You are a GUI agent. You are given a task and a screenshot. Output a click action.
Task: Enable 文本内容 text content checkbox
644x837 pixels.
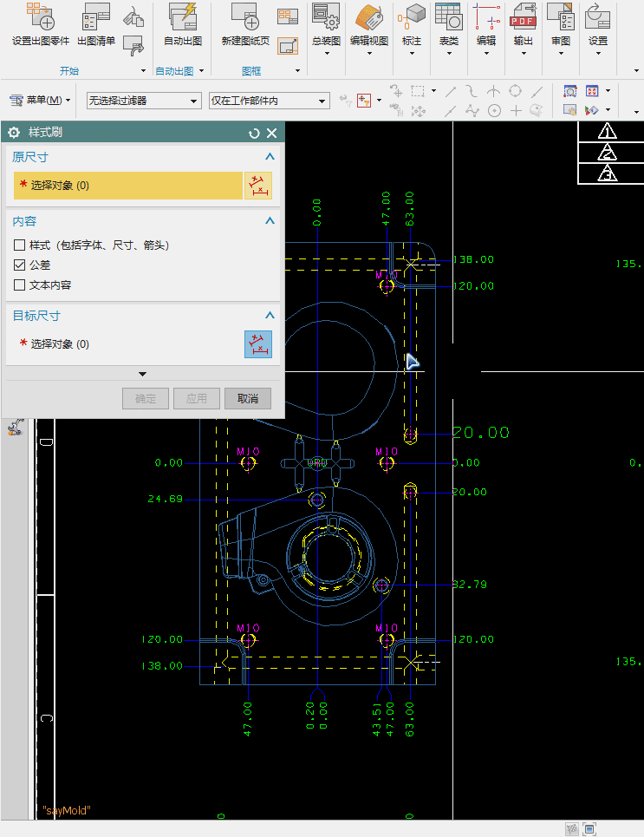click(x=20, y=285)
